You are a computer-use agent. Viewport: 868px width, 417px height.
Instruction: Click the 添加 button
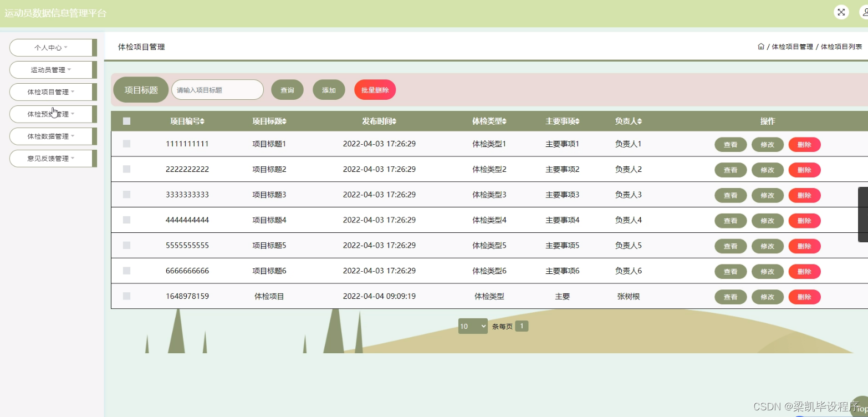(329, 90)
